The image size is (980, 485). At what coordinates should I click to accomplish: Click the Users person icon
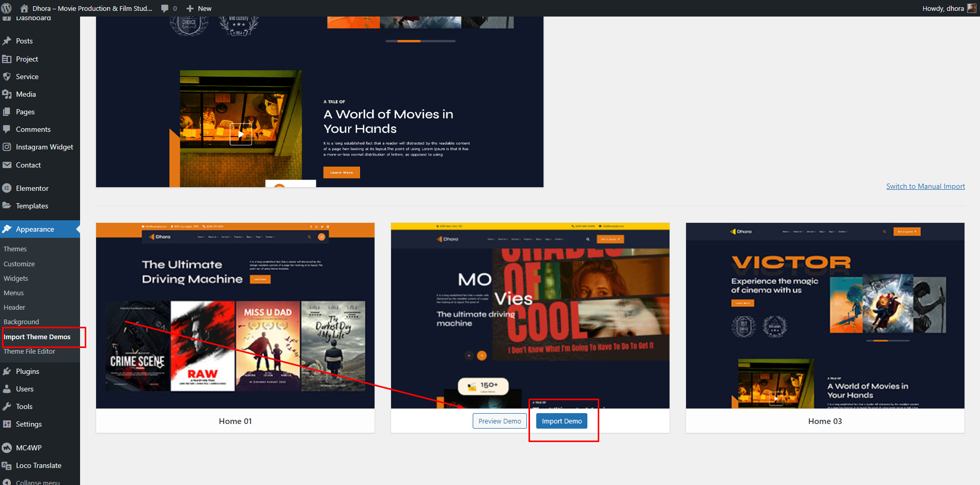click(x=7, y=389)
